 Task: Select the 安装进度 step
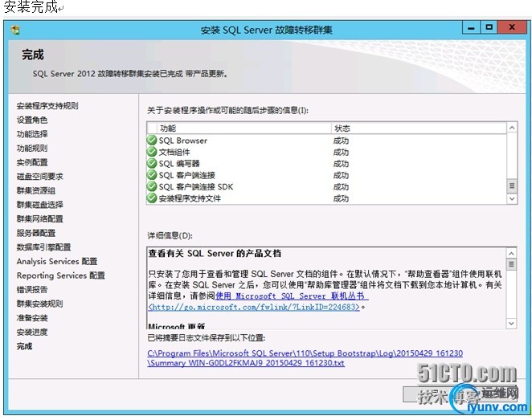32,332
